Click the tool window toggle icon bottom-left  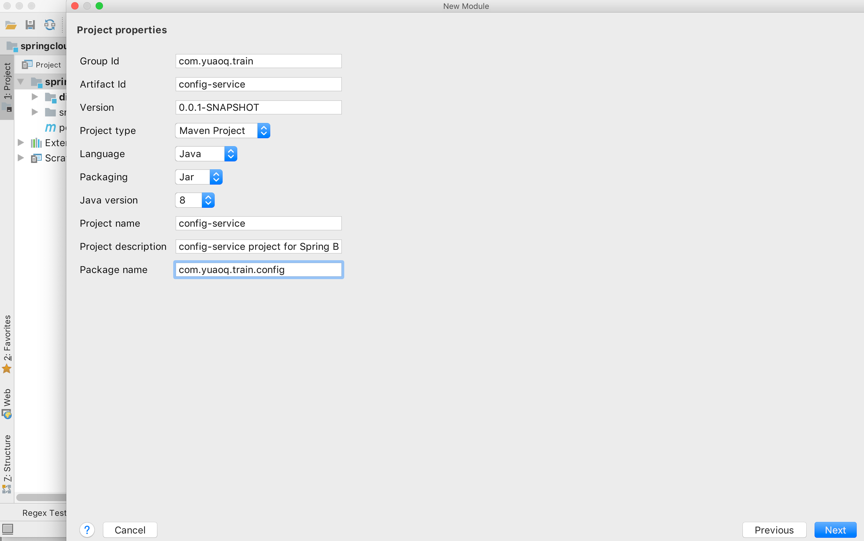coord(7,529)
